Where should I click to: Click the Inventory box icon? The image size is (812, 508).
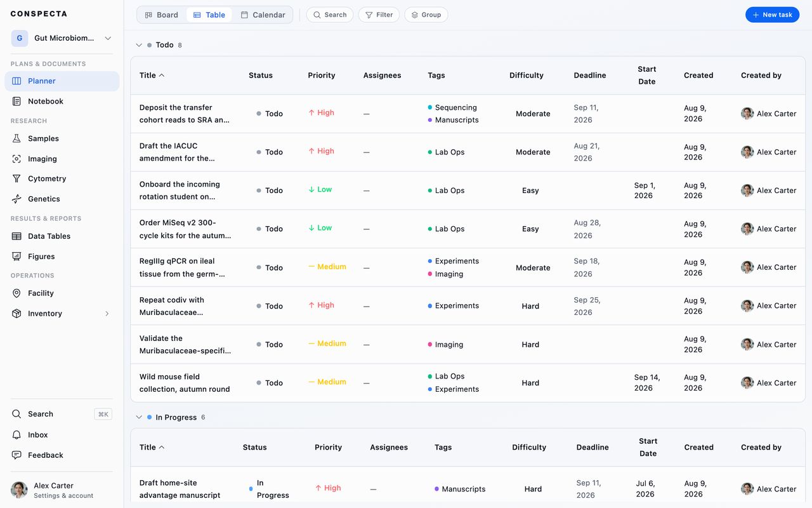[16, 314]
